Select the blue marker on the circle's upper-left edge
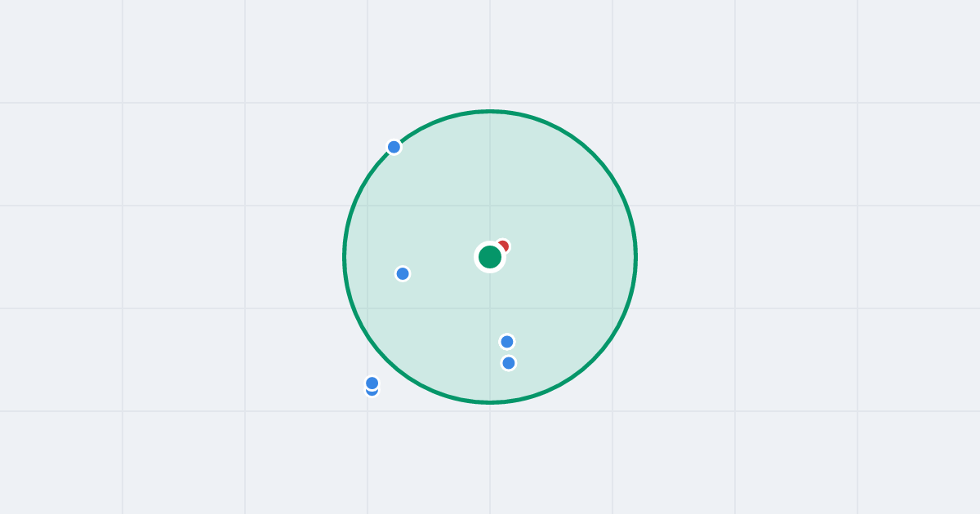 click(394, 147)
